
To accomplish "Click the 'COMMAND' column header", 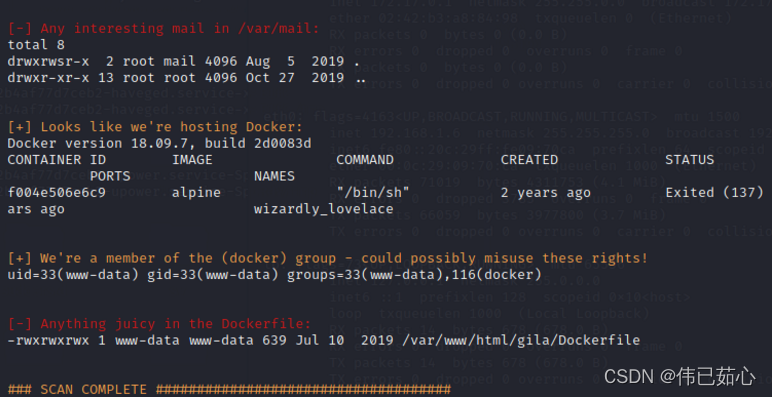I will click(365, 160).
